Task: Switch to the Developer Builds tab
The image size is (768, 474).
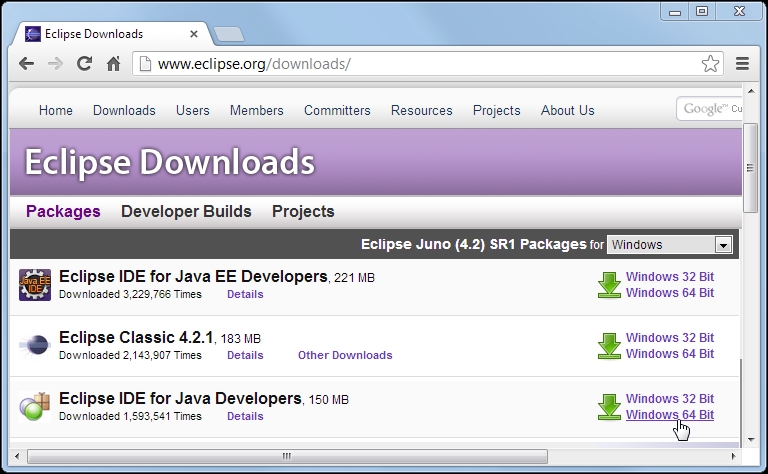Action: (x=186, y=211)
